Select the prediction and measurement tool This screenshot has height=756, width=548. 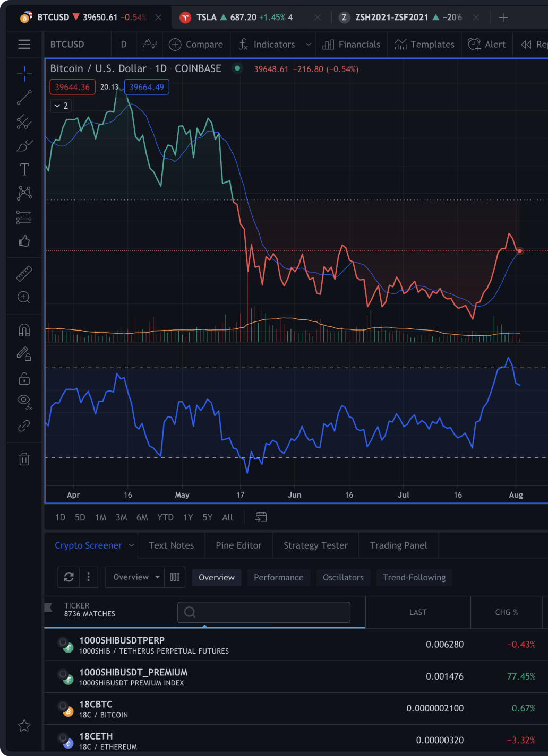[24, 217]
